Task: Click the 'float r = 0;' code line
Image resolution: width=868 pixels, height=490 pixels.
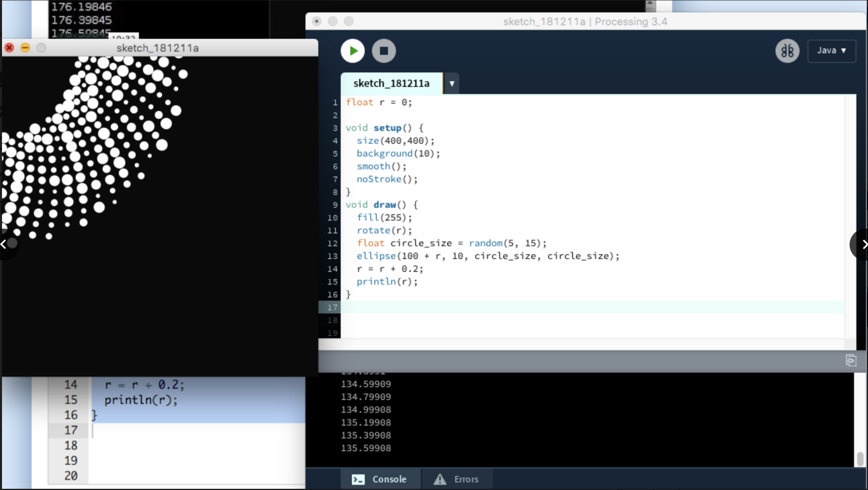Action: (x=379, y=102)
